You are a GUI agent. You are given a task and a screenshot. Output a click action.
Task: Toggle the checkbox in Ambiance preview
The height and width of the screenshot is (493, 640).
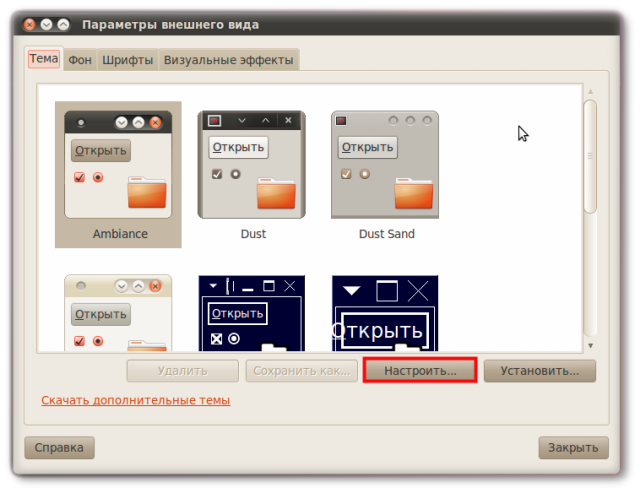[79, 177]
